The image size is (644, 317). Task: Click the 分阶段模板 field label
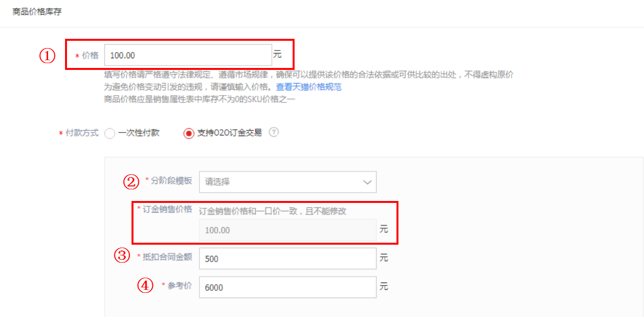click(171, 181)
